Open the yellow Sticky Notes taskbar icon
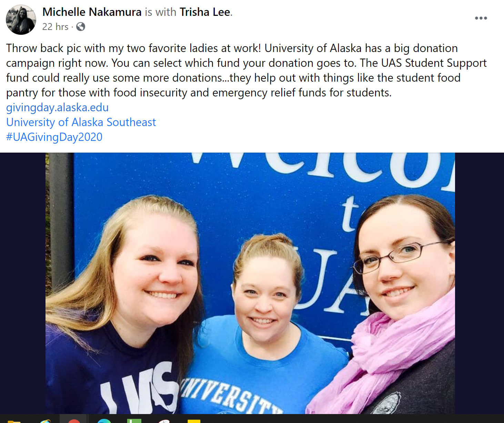 pyautogui.click(x=194, y=421)
